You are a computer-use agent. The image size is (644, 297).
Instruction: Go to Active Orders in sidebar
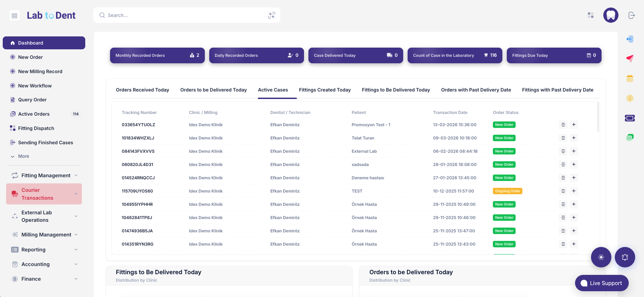point(34,114)
